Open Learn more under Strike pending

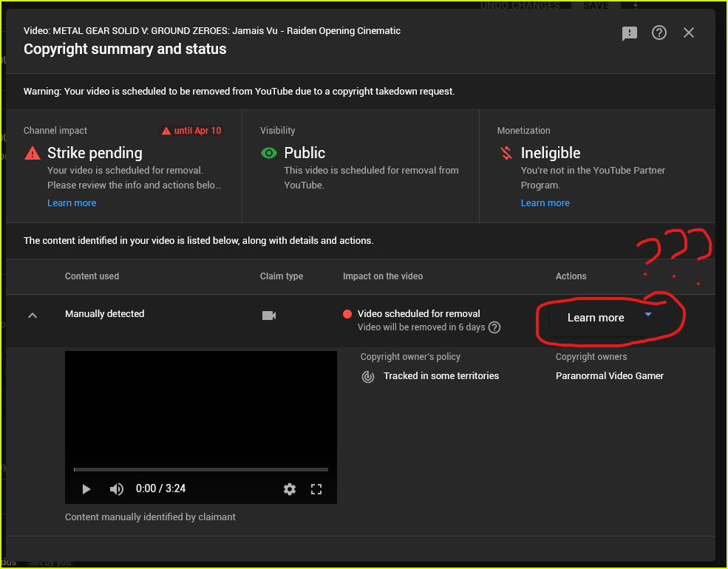tap(72, 202)
